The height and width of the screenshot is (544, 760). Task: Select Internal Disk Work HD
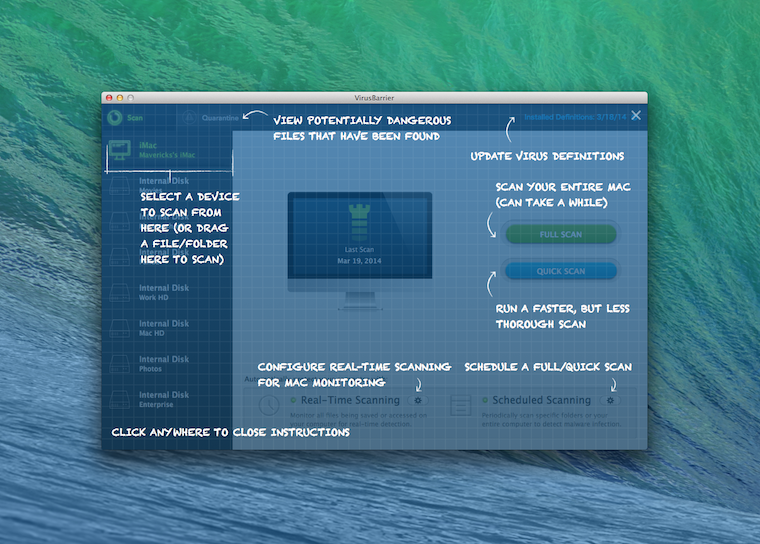click(164, 292)
